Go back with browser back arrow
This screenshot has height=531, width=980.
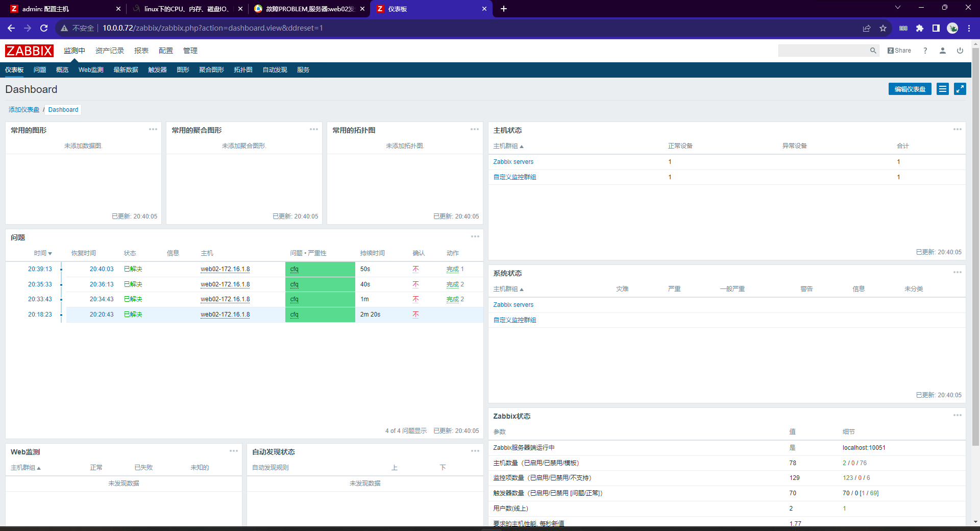(11, 28)
